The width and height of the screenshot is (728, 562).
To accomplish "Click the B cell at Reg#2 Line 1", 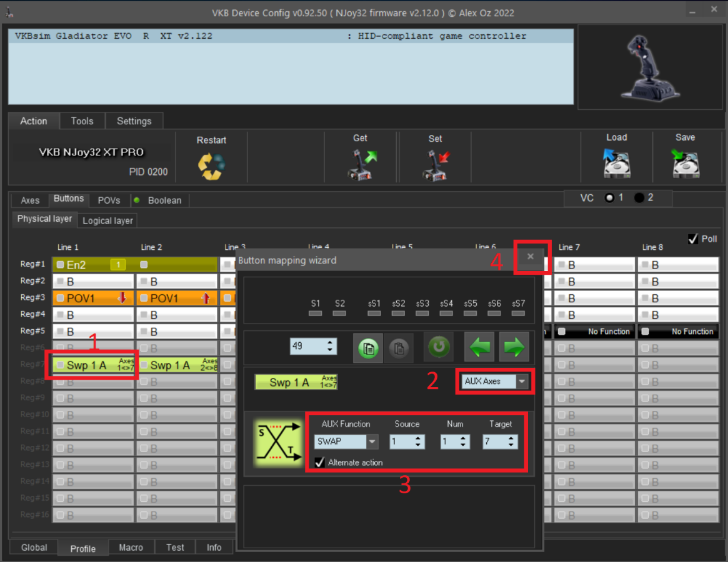I will [93, 281].
